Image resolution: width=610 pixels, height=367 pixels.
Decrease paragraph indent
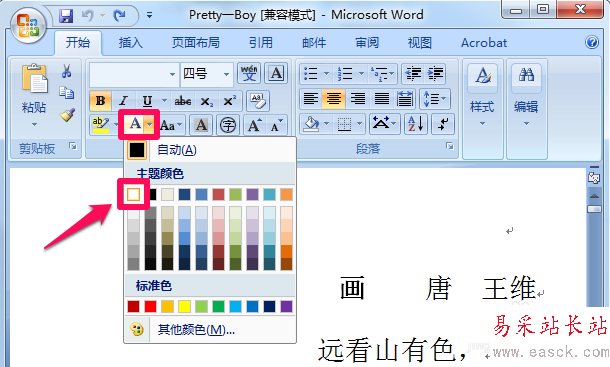[413, 73]
